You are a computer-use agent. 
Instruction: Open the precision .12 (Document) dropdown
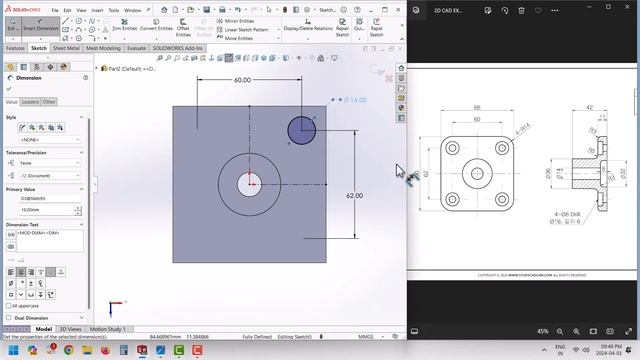click(x=49, y=176)
